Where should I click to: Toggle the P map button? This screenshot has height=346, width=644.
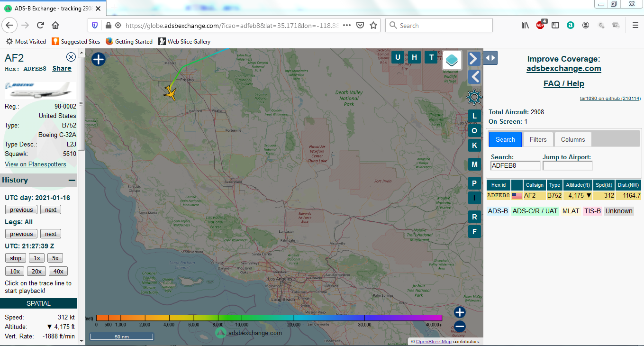(474, 183)
